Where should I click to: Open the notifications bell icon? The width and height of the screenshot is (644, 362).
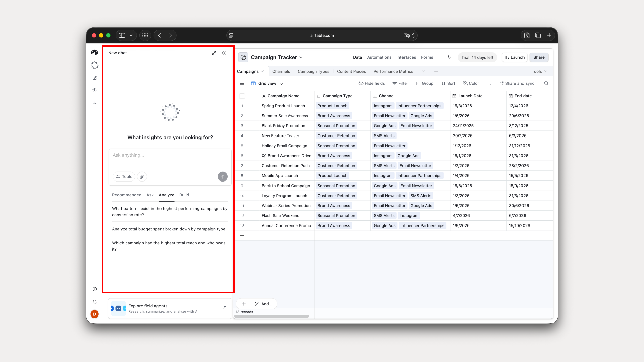[x=95, y=302]
